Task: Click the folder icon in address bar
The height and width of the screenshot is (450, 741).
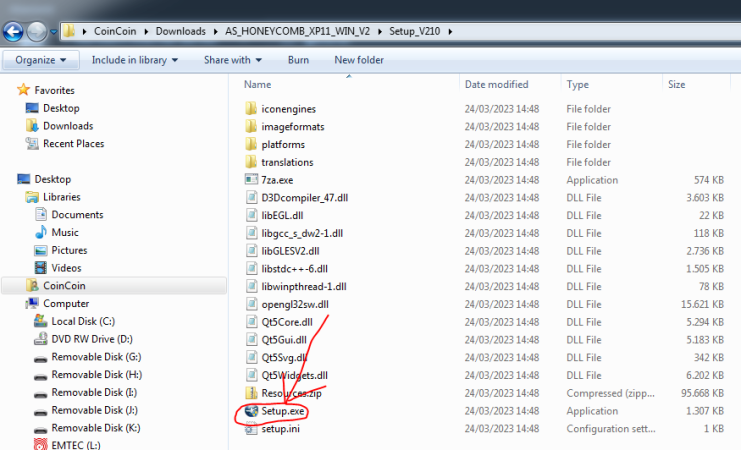Action: point(69,31)
